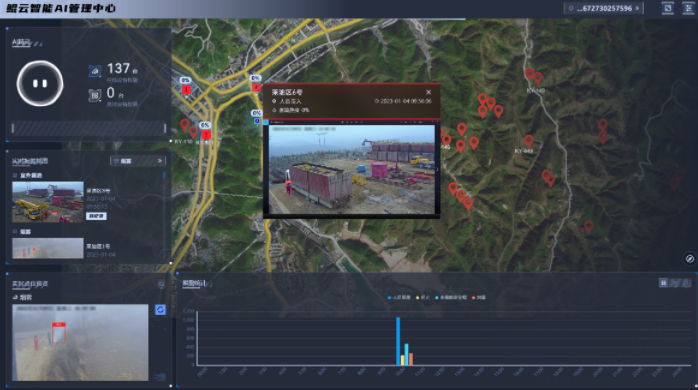Viewport: 698px width, 390px height.
Task: Expand the chevron arrow right of popup camera image
Action: 437,169
